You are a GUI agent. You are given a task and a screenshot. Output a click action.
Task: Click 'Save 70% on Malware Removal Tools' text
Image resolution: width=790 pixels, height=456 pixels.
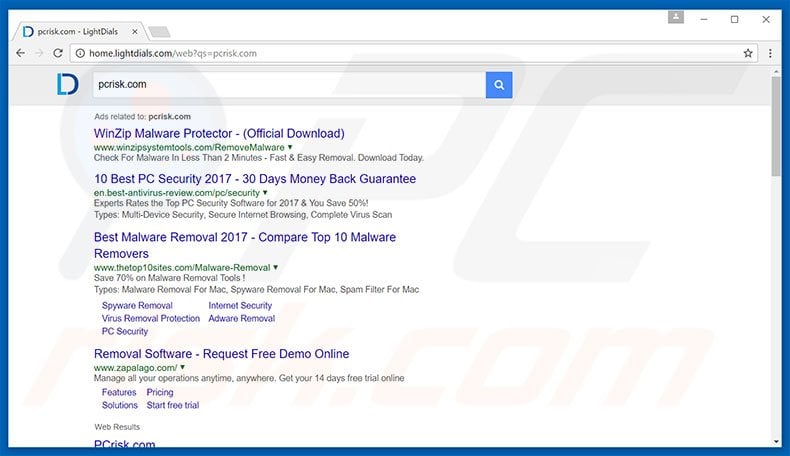point(169,278)
